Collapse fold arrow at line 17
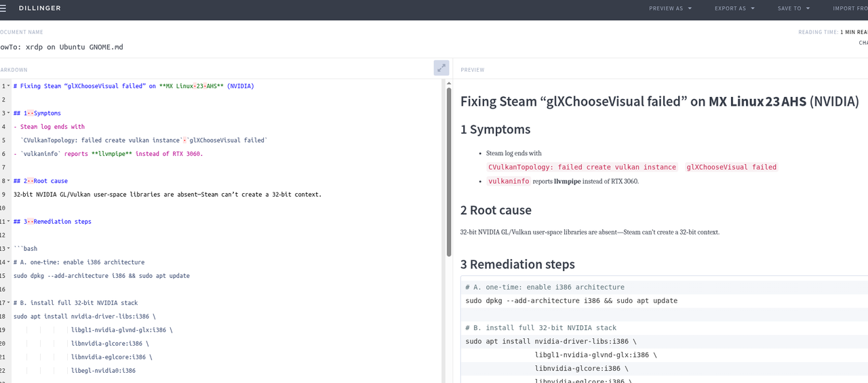Viewport: 868px width, 383px height. (9, 303)
